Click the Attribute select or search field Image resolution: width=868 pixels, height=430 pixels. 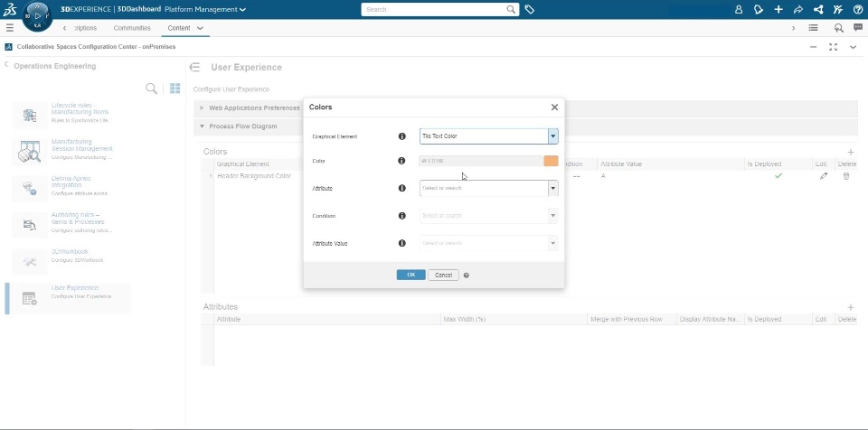tap(484, 188)
